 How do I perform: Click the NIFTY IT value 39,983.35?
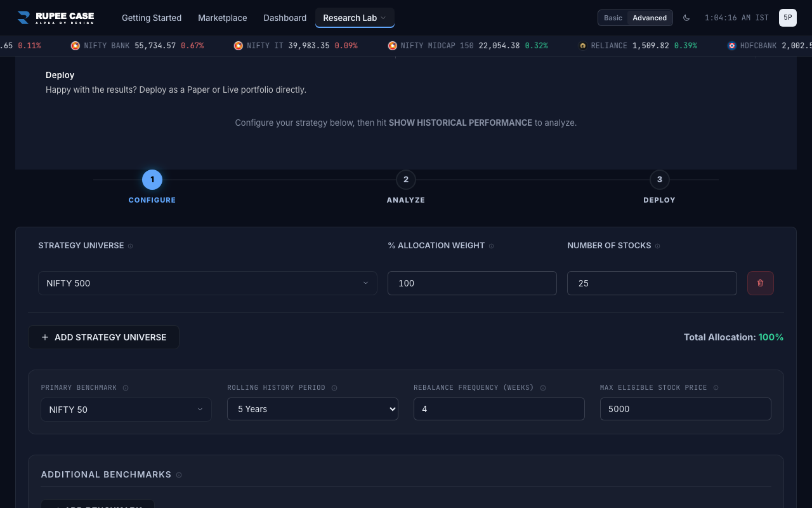[309, 46]
